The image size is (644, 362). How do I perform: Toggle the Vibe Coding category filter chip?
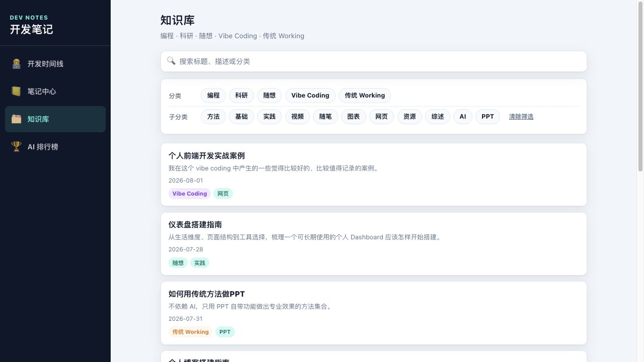coord(310,96)
